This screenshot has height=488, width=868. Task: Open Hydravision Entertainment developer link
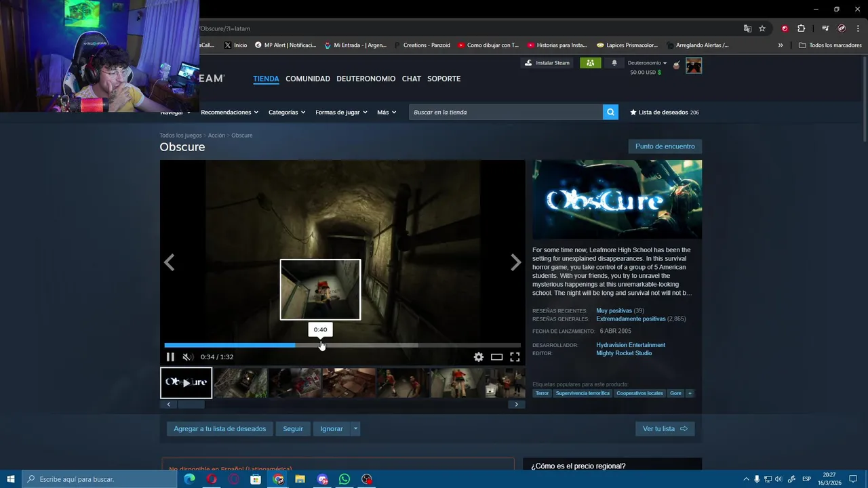tap(631, 345)
